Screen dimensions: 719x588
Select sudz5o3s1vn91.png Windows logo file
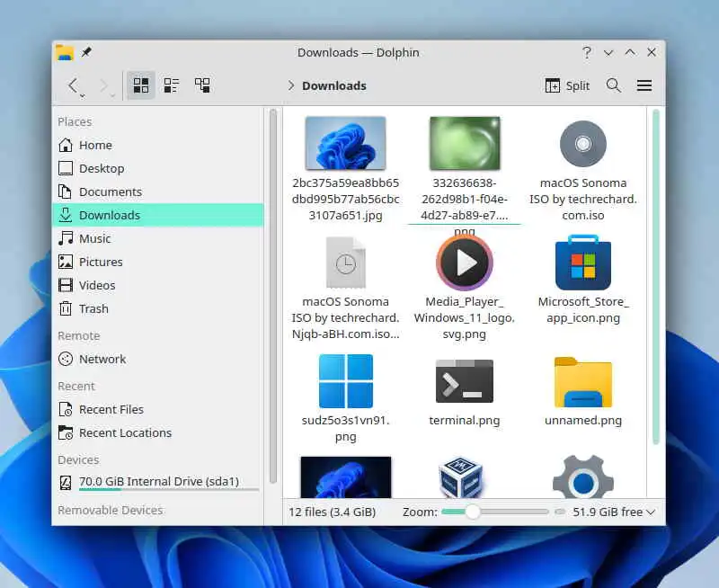pyautogui.click(x=345, y=381)
